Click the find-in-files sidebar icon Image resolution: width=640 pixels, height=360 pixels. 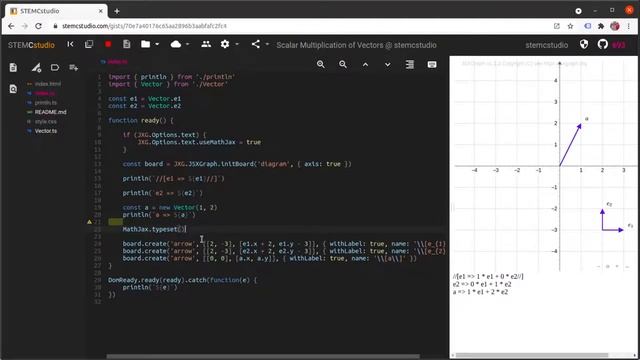[x=13, y=89]
